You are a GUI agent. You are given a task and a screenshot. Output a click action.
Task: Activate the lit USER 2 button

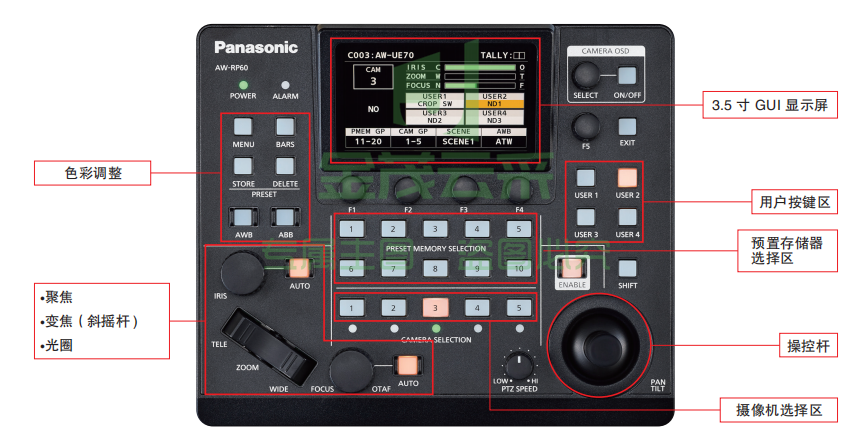[627, 178]
